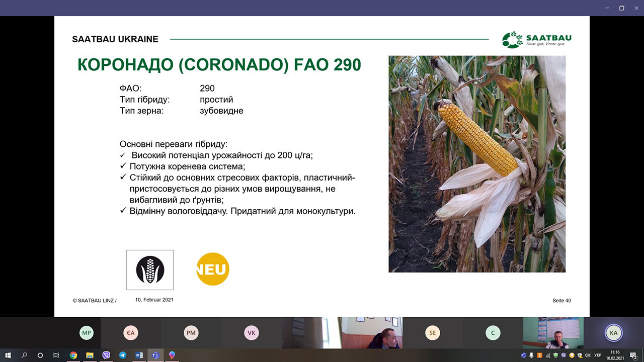
Task: Click green shield antivirus tray icon
Action: click(555, 355)
